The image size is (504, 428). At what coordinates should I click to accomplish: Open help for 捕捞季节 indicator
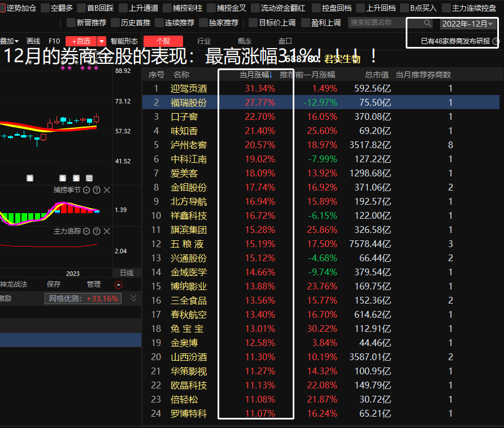pyautogui.click(x=97, y=190)
